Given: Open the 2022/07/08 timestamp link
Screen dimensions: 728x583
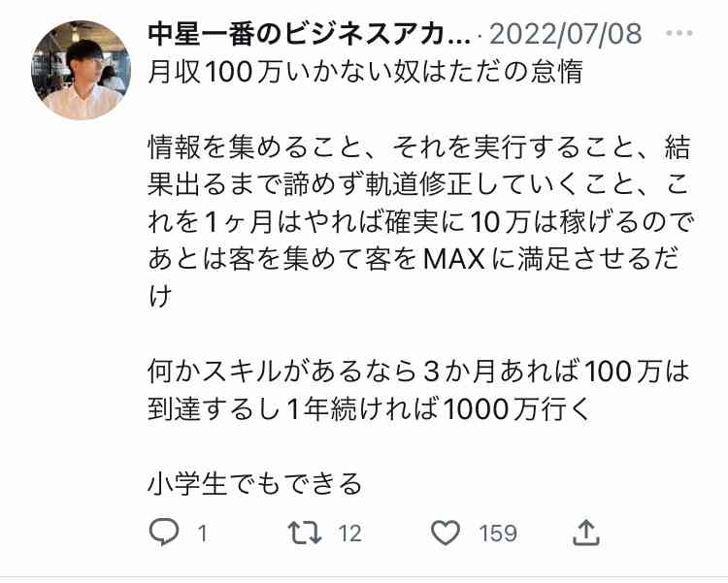Looking at the screenshot, I should pyautogui.click(x=566, y=34).
